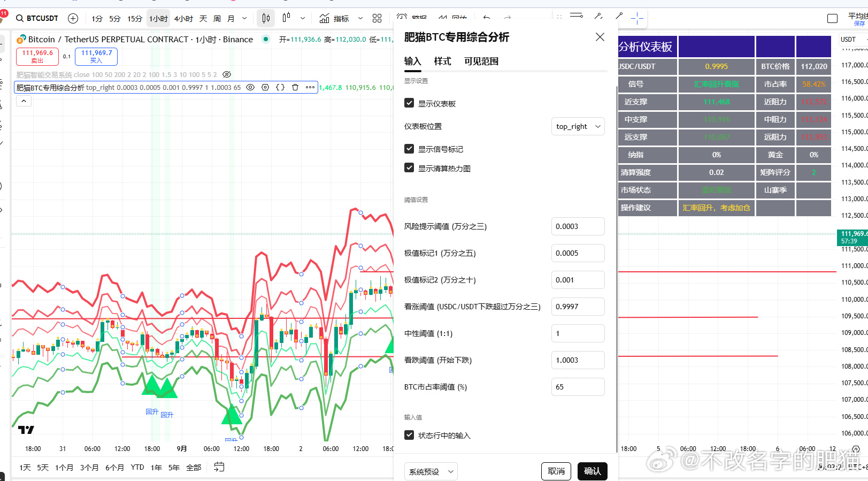Open 系统预设 dropdown
The width and height of the screenshot is (868, 481).
pos(431,471)
